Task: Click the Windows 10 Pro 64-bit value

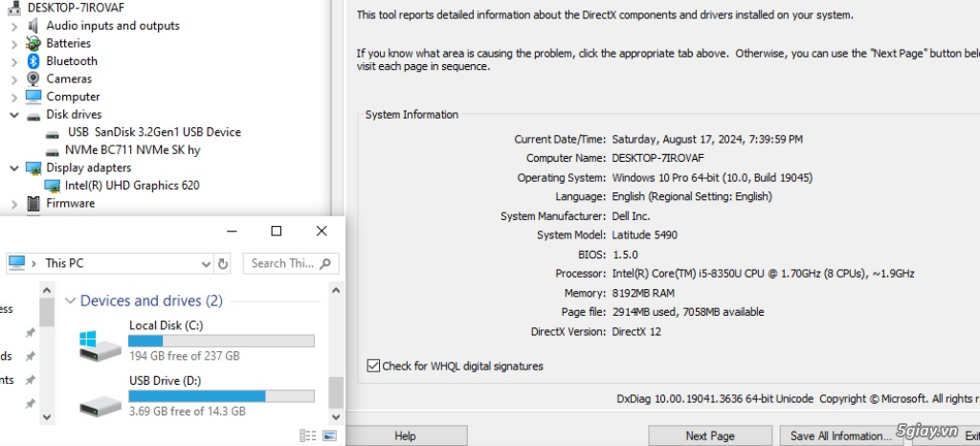Action: [712, 178]
